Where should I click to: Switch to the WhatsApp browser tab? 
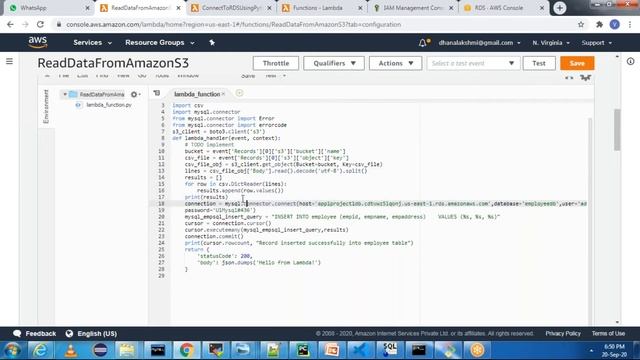[x=49, y=8]
